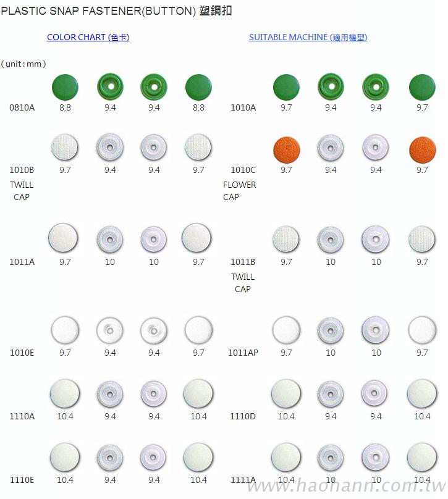Open the COLOR CHART link
Viewport: 448px width, 499px height.
[x=88, y=37]
